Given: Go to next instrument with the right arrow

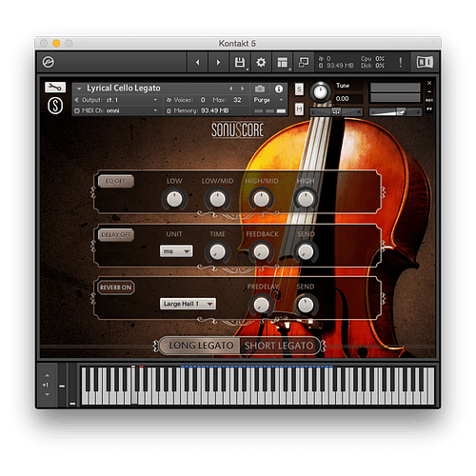Looking at the screenshot, I should [218, 62].
